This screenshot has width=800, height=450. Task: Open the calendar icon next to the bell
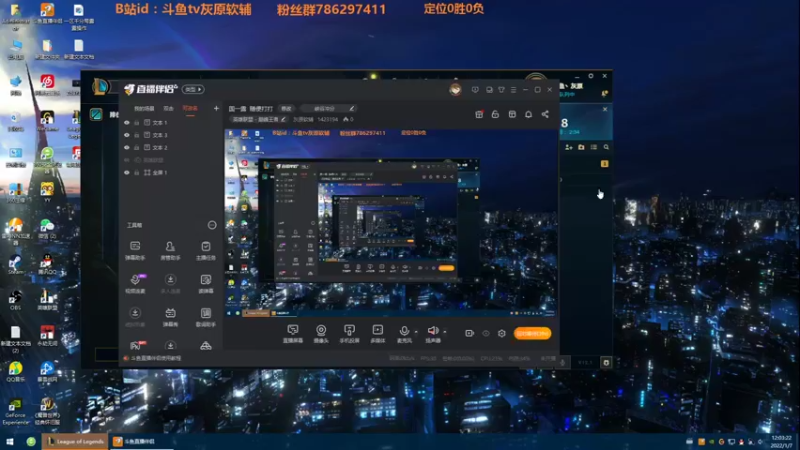(512, 114)
